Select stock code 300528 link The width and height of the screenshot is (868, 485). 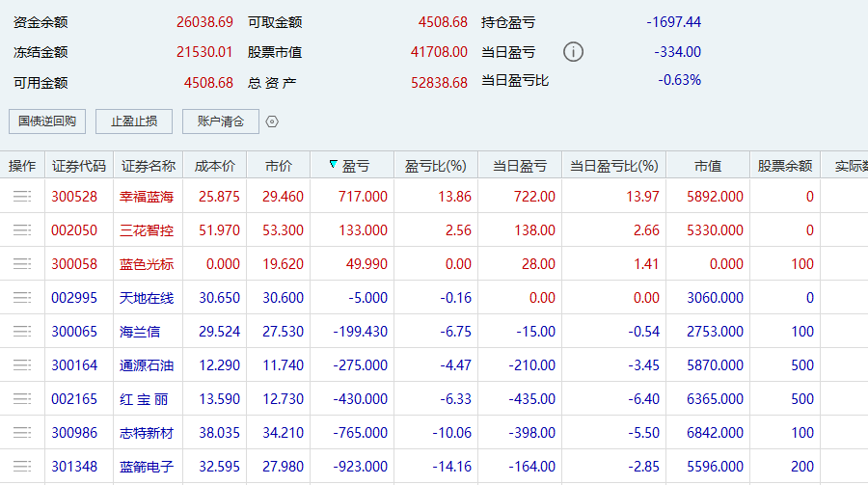[x=74, y=197]
